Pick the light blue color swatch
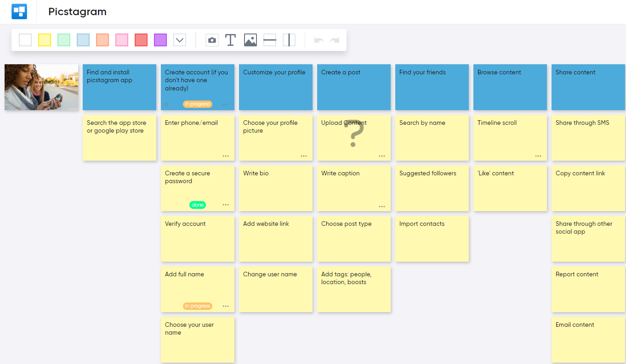Screen dimensions: 626x364 pos(83,40)
